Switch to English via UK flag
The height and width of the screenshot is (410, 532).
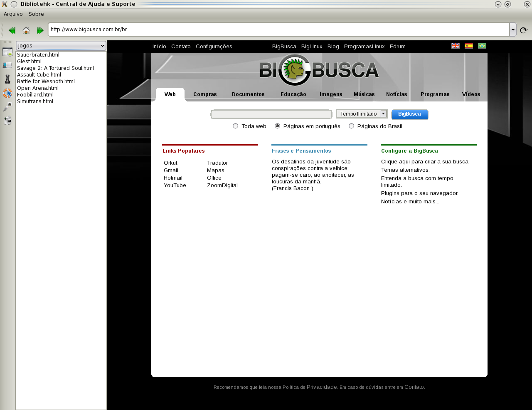[x=456, y=46]
